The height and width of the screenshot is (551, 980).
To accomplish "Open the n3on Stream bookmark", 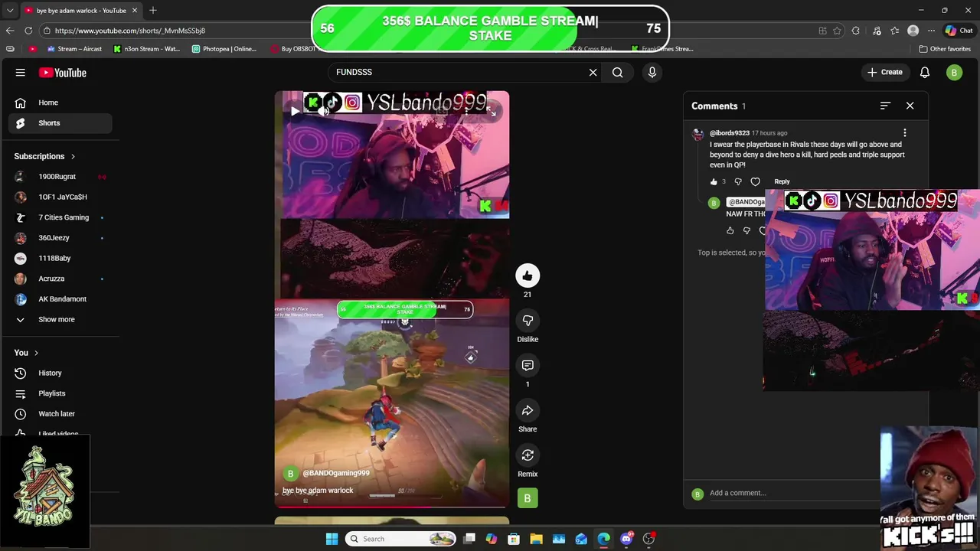I will pyautogui.click(x=146, y=49).
